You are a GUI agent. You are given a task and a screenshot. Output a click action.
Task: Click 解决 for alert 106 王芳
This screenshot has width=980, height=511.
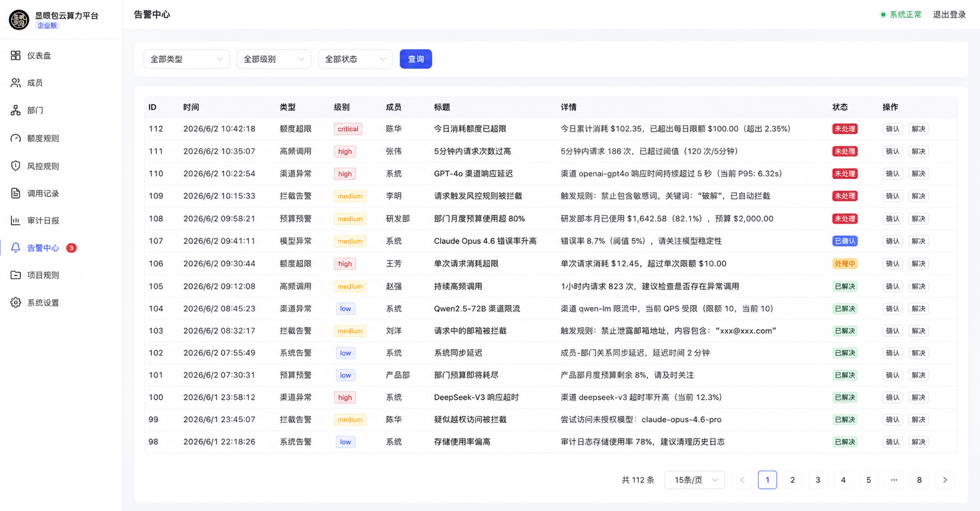pyautogui.click(x=918, y=264)
